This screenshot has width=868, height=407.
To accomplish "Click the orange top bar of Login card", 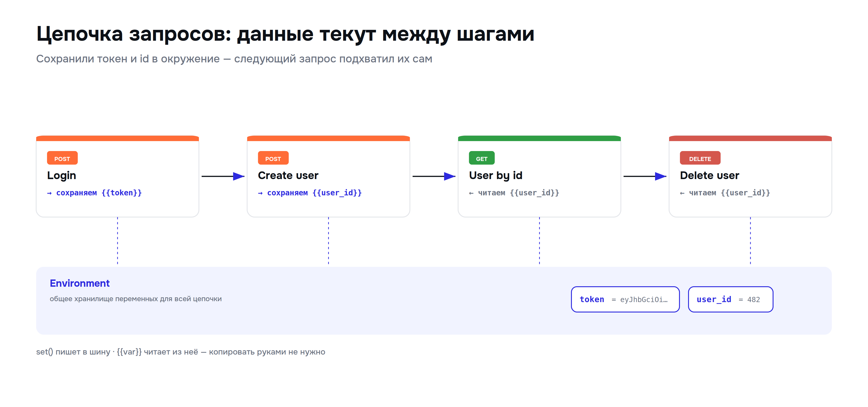I will pos(117,138).
